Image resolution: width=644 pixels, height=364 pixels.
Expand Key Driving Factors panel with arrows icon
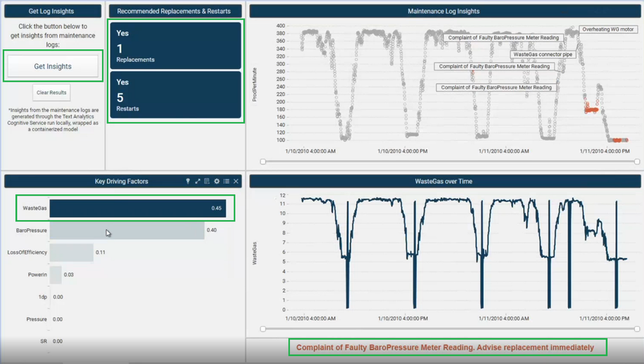pos(197,181)
